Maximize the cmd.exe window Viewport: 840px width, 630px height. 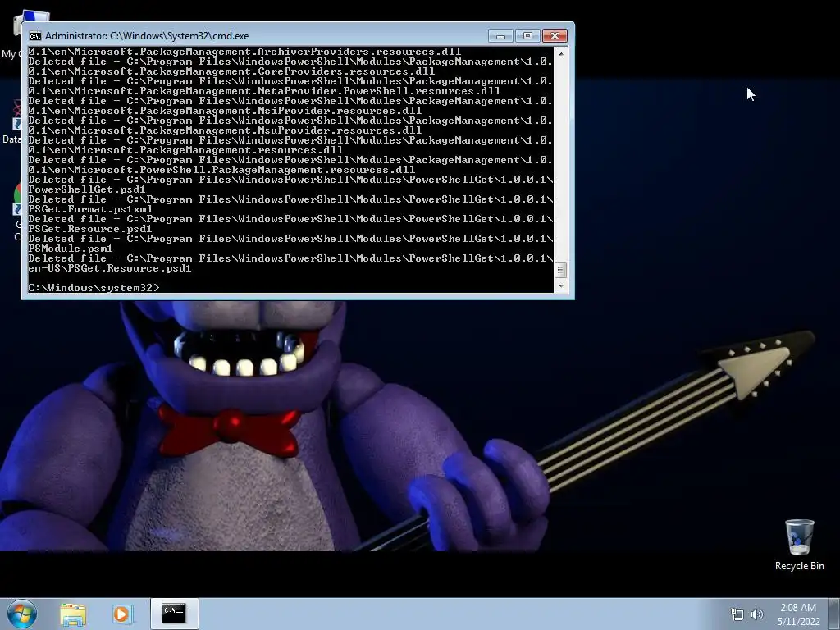point(527,36)
